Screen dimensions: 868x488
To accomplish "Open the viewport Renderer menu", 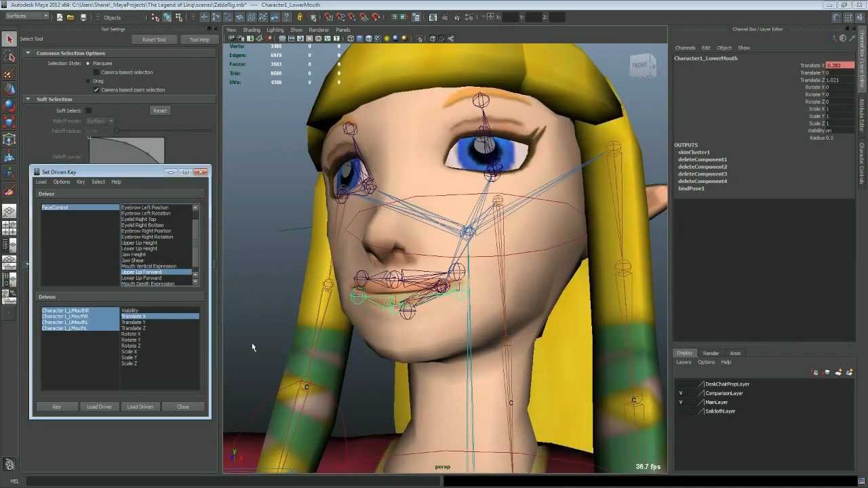I will 319,30.
